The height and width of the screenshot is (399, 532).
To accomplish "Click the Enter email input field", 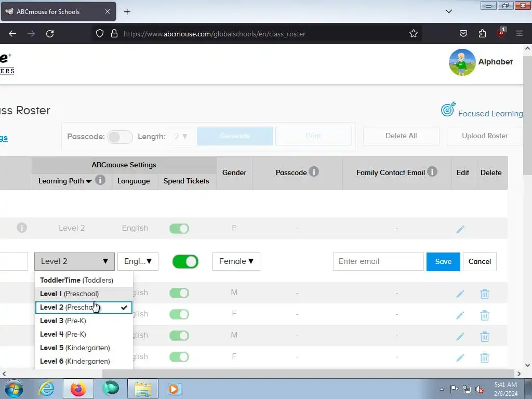I will [378, 262].
